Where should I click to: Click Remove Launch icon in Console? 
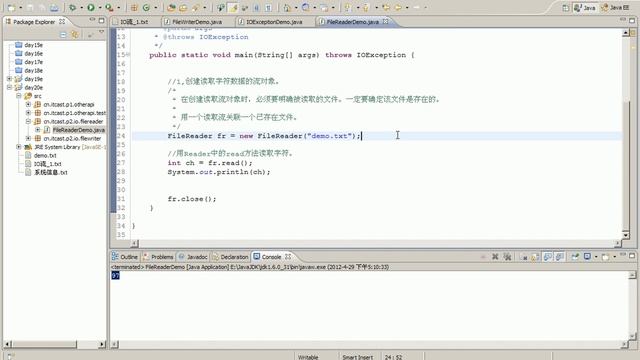(495, 257)
